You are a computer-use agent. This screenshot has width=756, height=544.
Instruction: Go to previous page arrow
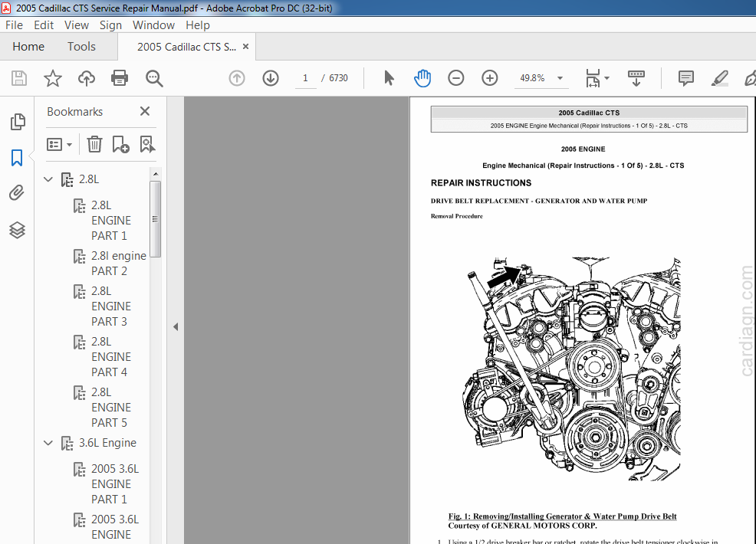click(237, 78)
